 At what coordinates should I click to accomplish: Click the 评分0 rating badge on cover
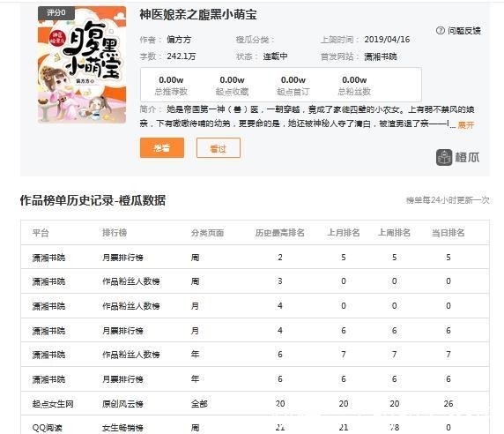pos(56,13)
